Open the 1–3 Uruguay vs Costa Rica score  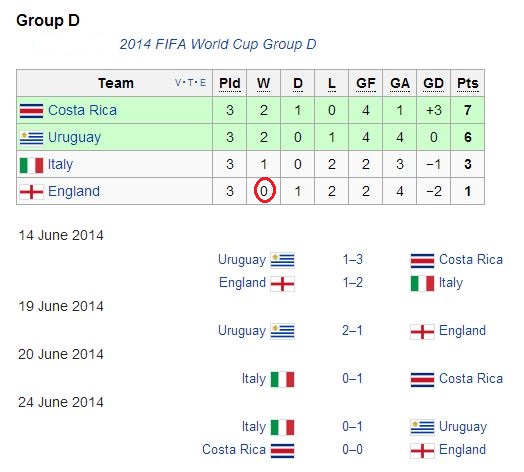353,259
